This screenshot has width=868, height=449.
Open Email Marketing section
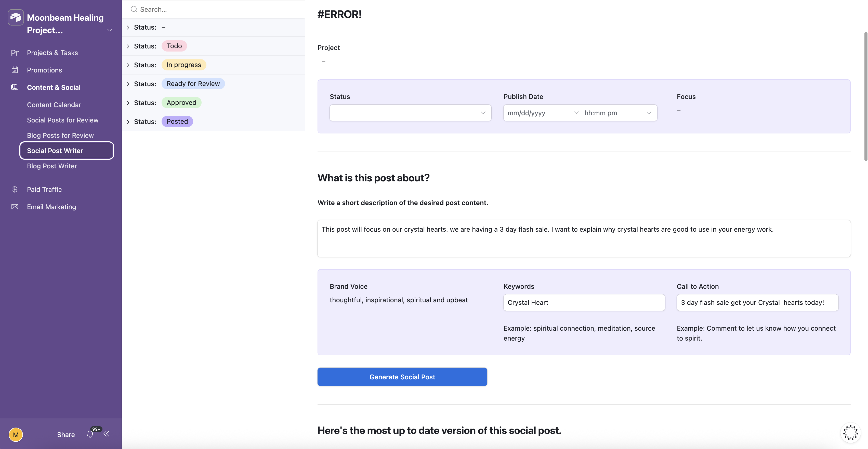(51, 207)
